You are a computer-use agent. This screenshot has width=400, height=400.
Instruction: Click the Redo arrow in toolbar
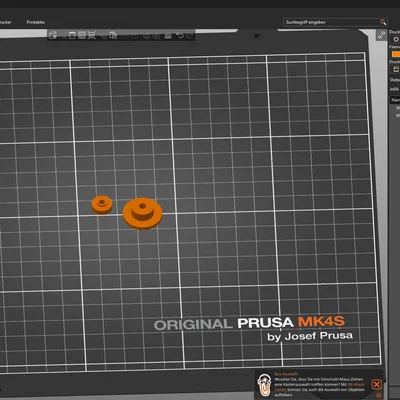click(190, 35)
